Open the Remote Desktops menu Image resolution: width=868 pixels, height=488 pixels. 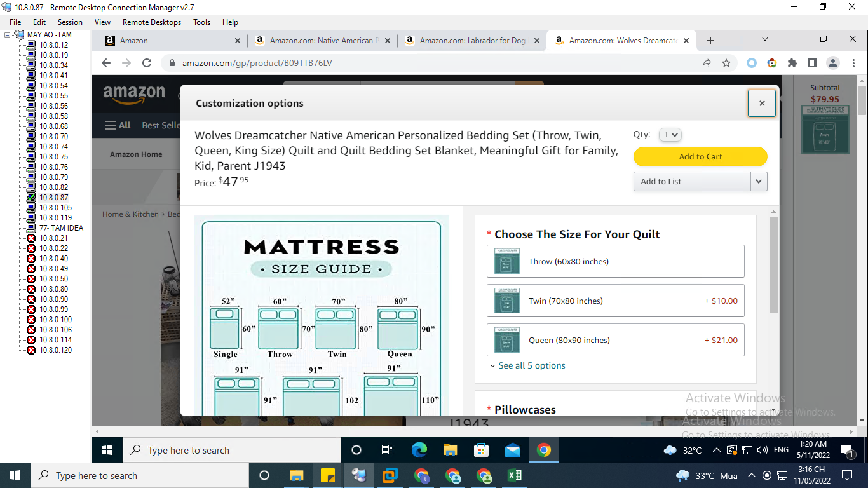point(152,22)
